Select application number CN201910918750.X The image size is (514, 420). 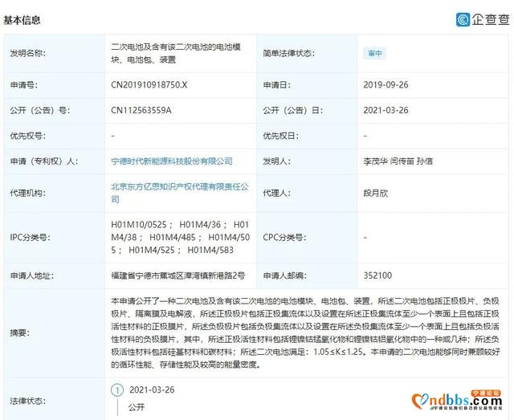click(149, 85)
